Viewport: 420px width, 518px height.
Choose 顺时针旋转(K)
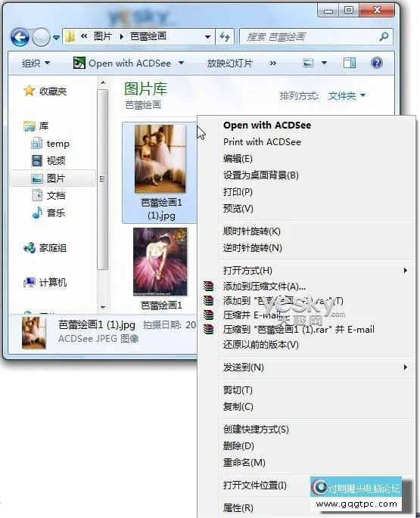[x=252, y=231]
